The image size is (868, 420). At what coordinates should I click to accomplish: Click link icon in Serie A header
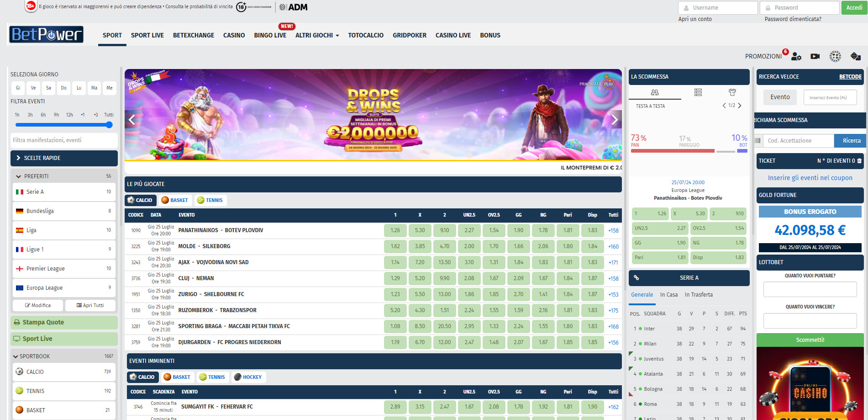[x=636, y=278]
